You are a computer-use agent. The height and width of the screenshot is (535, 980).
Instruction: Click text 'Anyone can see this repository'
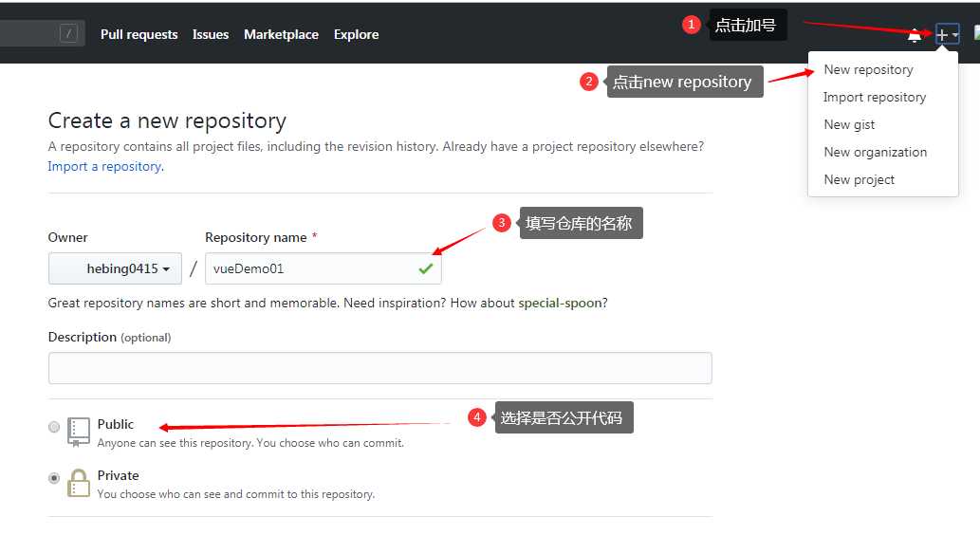175,442
